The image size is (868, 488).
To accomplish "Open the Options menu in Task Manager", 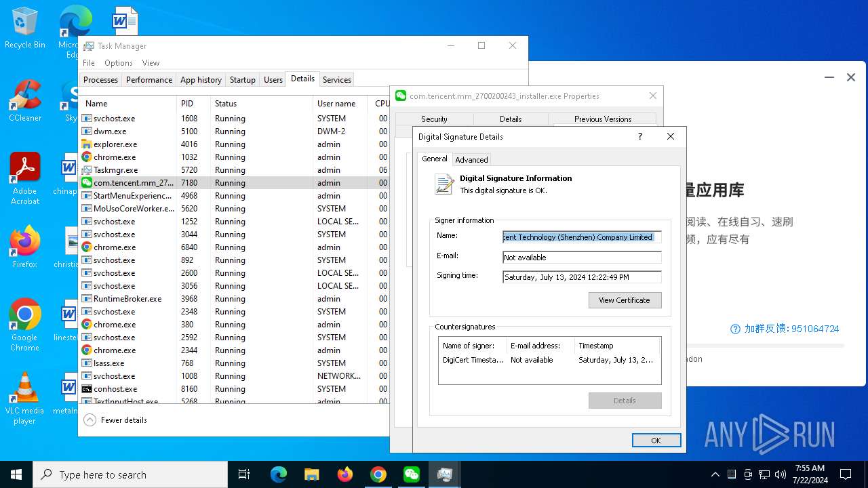I will click(119, 62).
